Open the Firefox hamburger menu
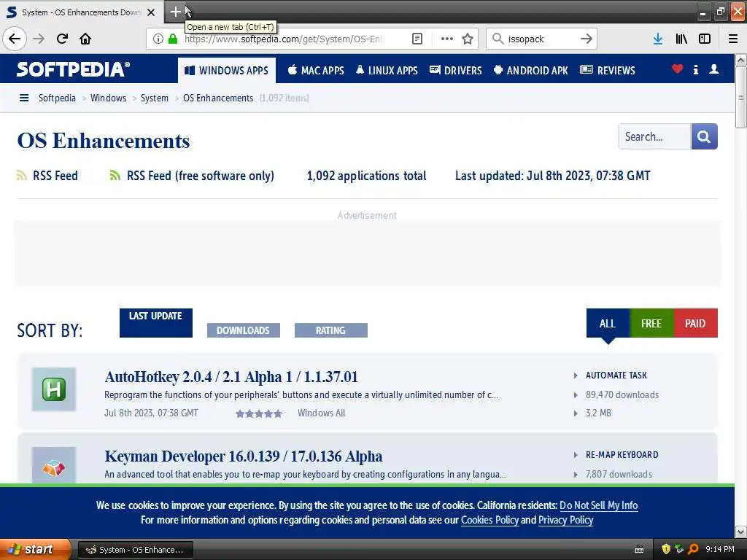747x560 pixels. coord(733,39)
